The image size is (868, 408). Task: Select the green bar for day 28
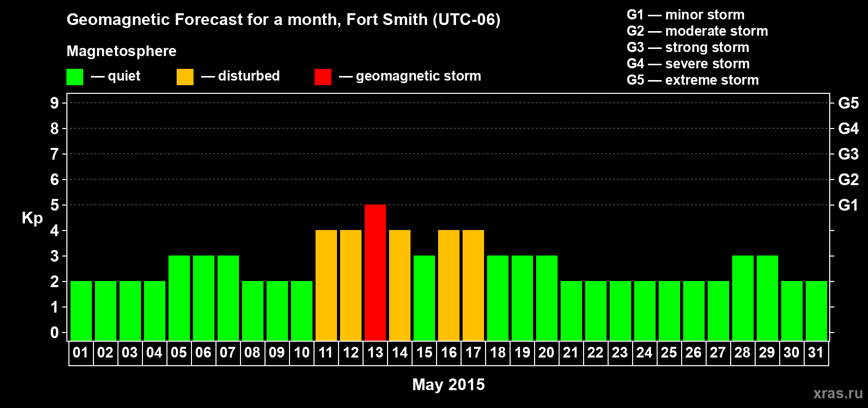pos(743,298)
